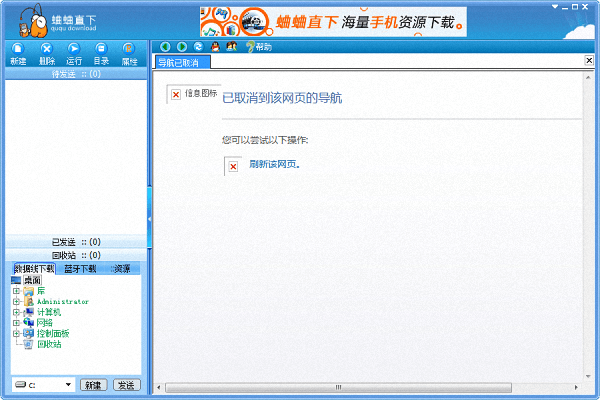
Task: Click the 新建 (New) toolbar icon
Action: [x=18, y=54]
